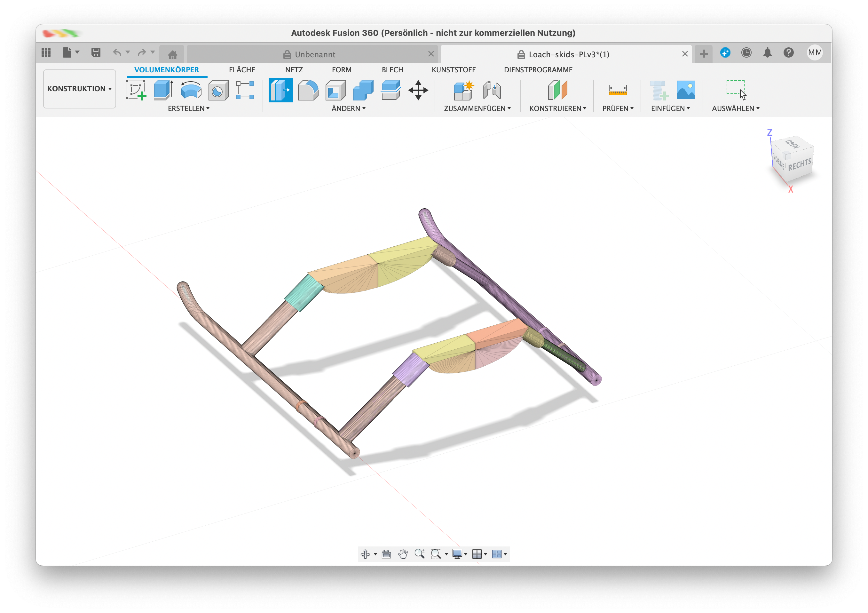This screenshot has width=868, height=613.
Task: Expand the ZUSAMMENFÜGEN menu
Action: coord(477,108)
